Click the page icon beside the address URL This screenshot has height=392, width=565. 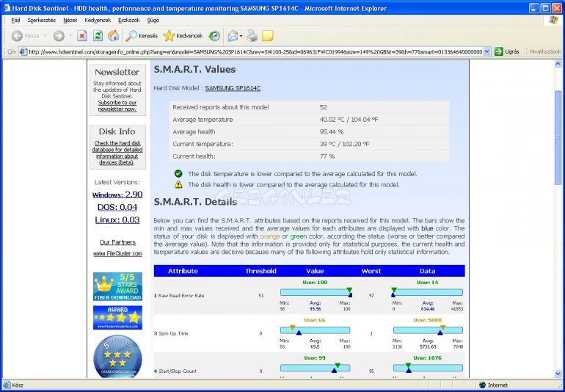pos(23,52)
